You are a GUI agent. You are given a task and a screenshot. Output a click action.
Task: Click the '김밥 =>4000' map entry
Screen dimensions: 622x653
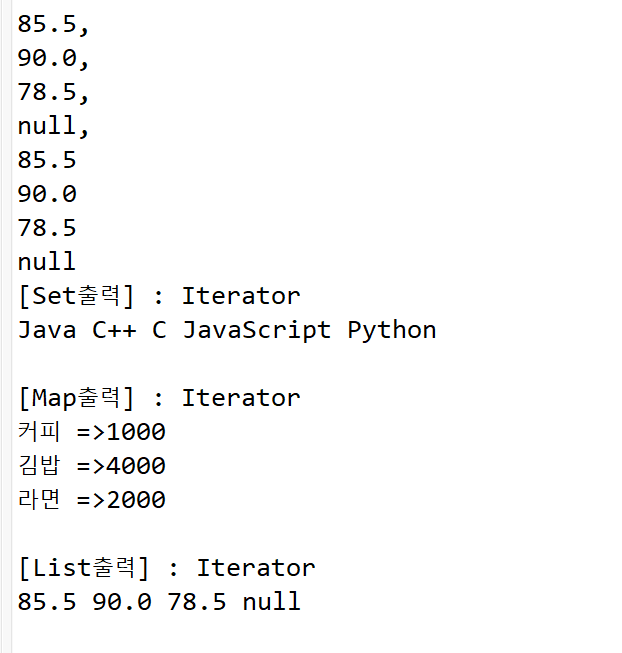92,466
